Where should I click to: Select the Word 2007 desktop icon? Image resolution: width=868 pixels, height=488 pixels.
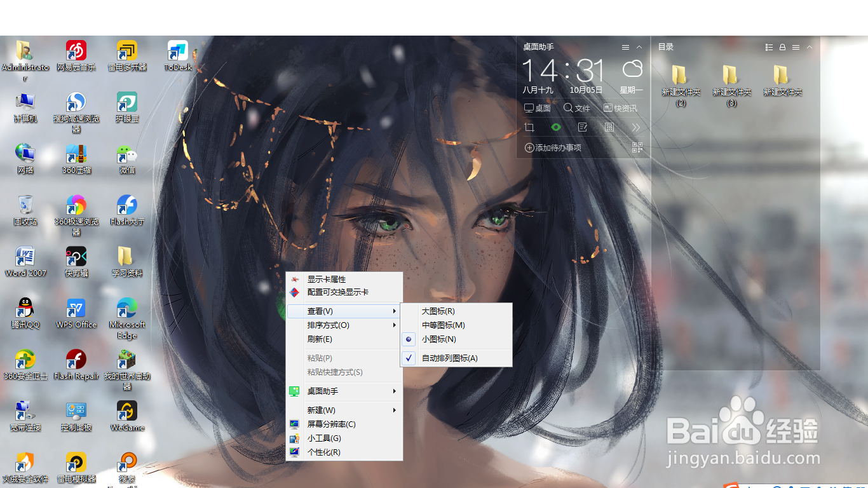click(25, 262)
